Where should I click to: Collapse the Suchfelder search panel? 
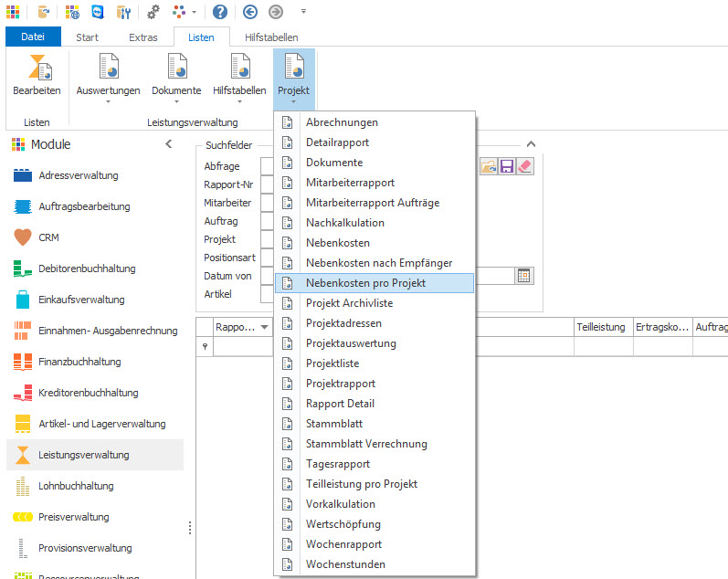pos(531,144)
